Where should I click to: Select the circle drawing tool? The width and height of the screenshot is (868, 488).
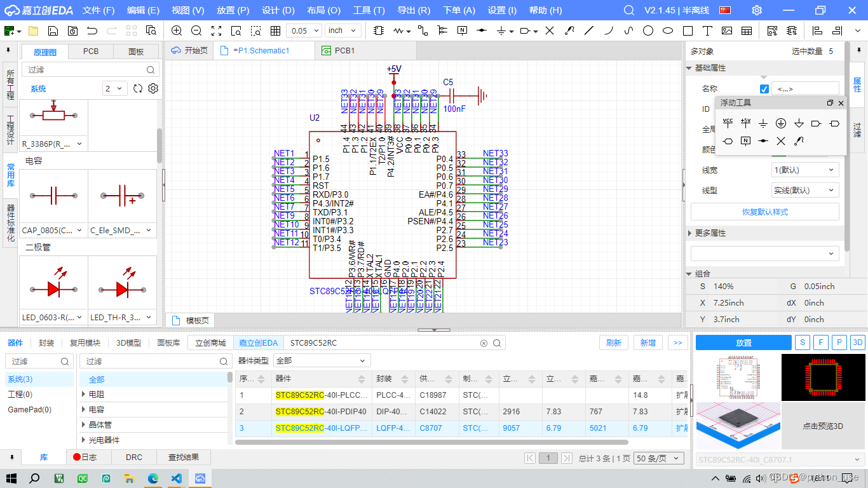click(x=648, y=30)
